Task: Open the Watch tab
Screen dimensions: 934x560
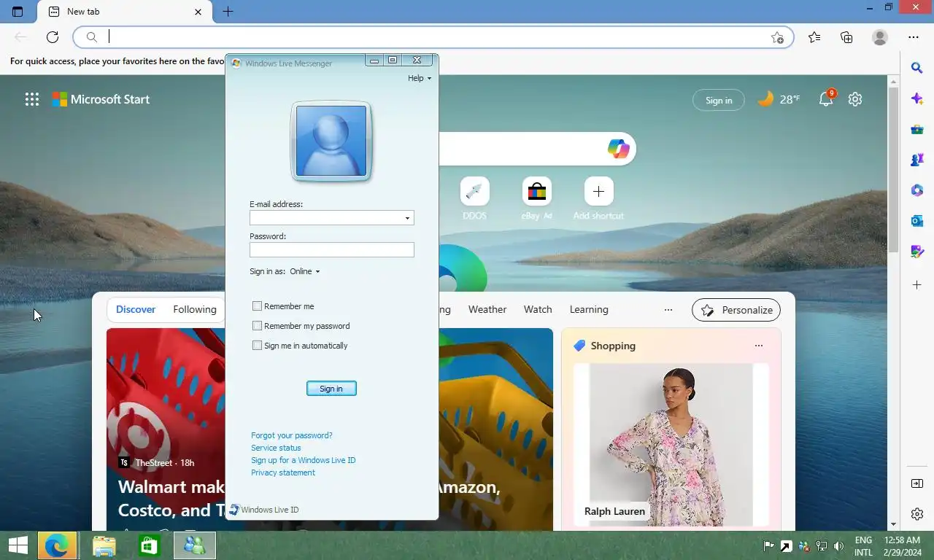Action: click(x=538, y=309)
